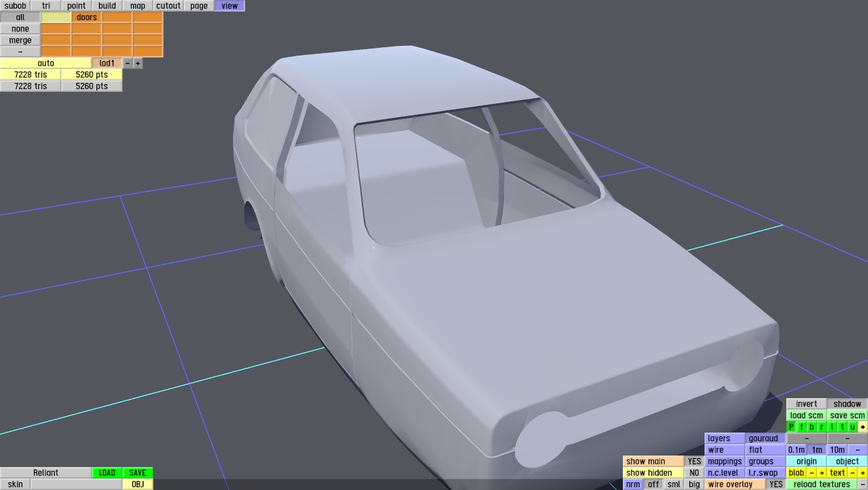
Task: Set grid size to 0.1m
Action: coord(797,450)
